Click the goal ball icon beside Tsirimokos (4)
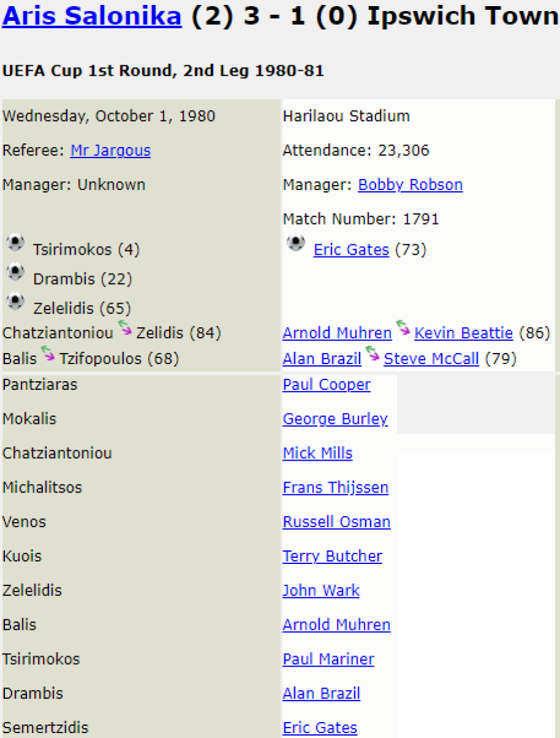 (x=15, y=244)
